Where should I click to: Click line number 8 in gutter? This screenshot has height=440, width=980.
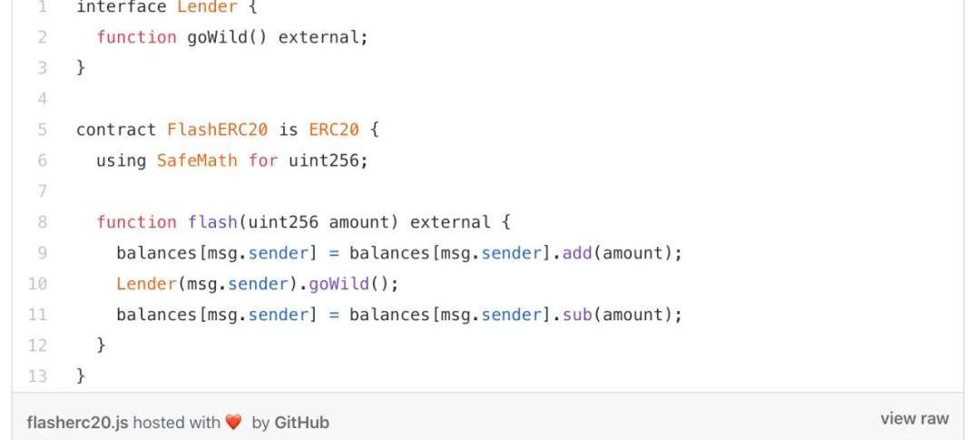click(43, 222)
